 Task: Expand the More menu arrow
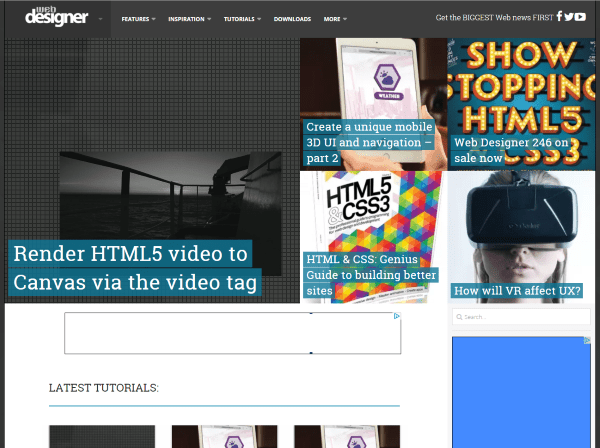coord(345,19)
